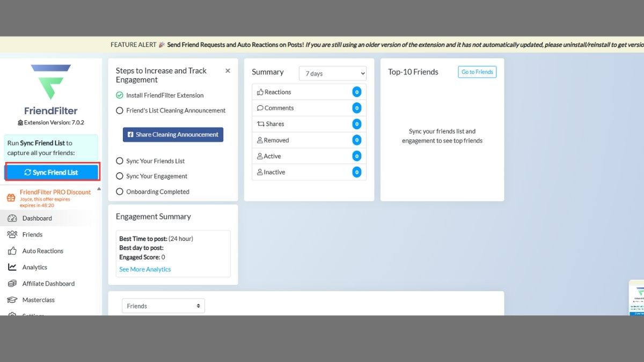
Task: Click the Engaged Score: 0 text
Action: pyautogui.click(x=142, y=257)
